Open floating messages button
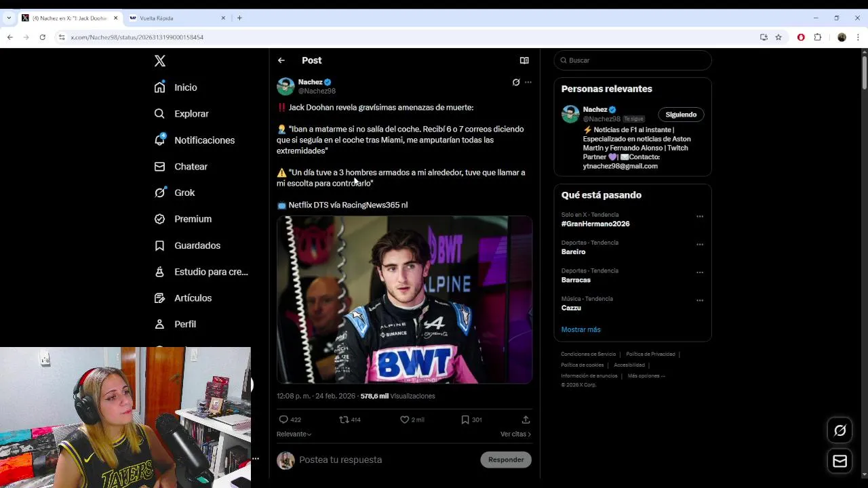The width and height of the screenshot is (868, 488). pos(840,461)
